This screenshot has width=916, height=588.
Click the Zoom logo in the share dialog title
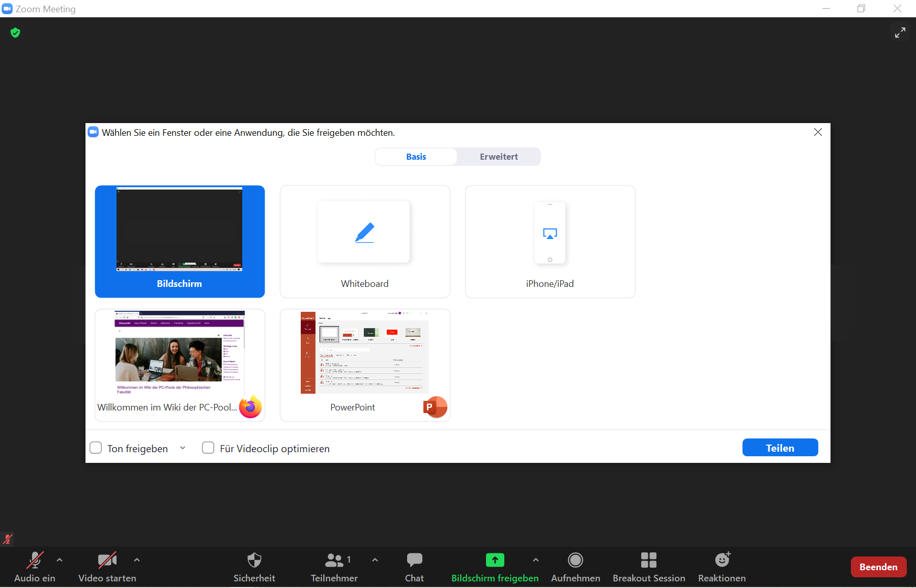[93, 132]
